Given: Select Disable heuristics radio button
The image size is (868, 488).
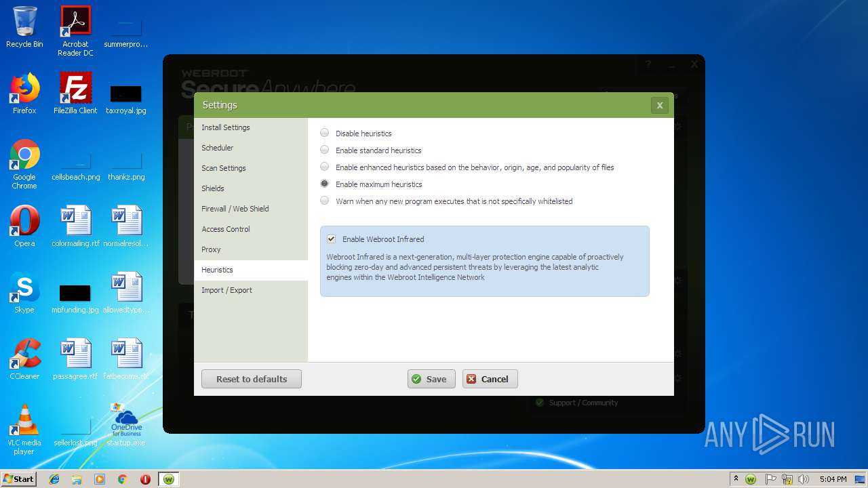Looking at the screenshot, I should pyautogui.click(x=324, y=133).
